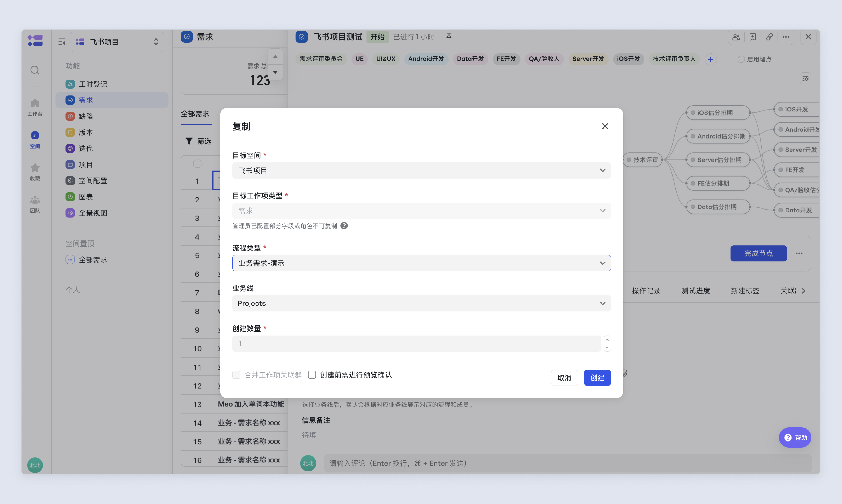This screenshot has height=504, width=842.
Task: Go to 工作台 workbench icon
Action: point(35,107)
